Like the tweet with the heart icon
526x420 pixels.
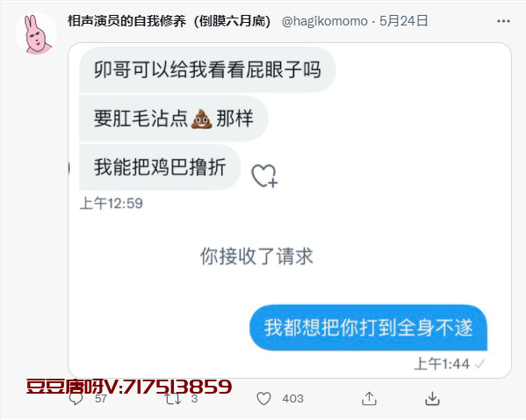pyautogui.click(x=263, y=399)
